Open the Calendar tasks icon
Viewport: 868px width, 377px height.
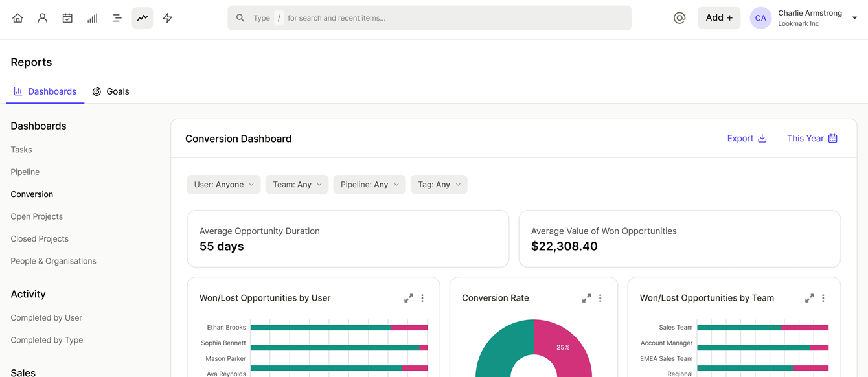pos(67,18)
